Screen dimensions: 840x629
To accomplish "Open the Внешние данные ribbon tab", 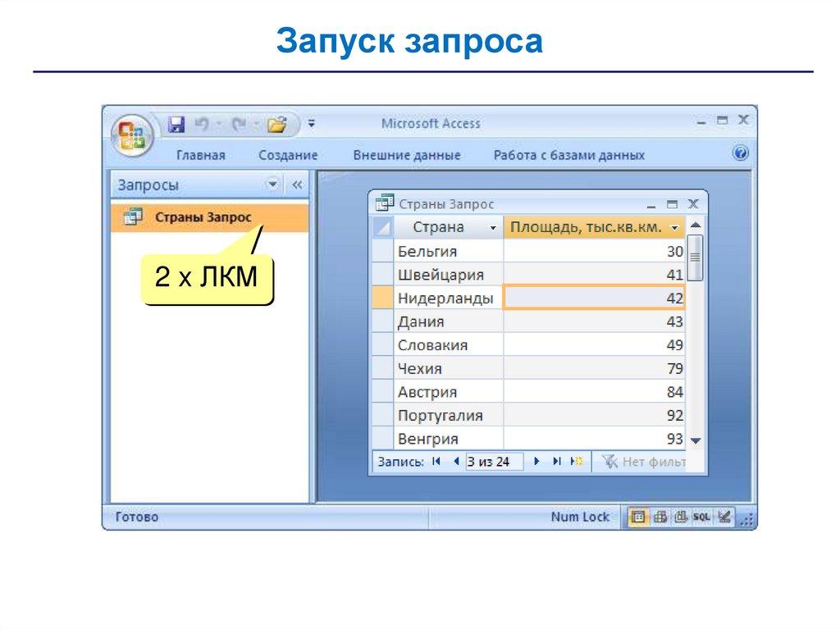I will [406, 155].
